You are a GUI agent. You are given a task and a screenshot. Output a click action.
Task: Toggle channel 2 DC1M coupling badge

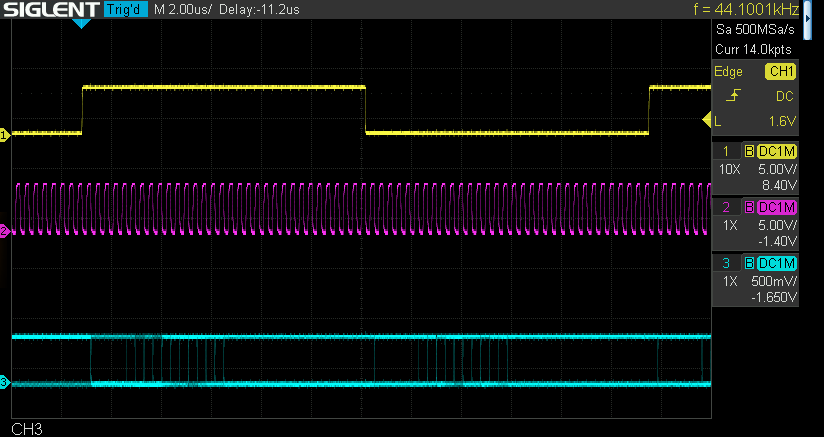777,206
